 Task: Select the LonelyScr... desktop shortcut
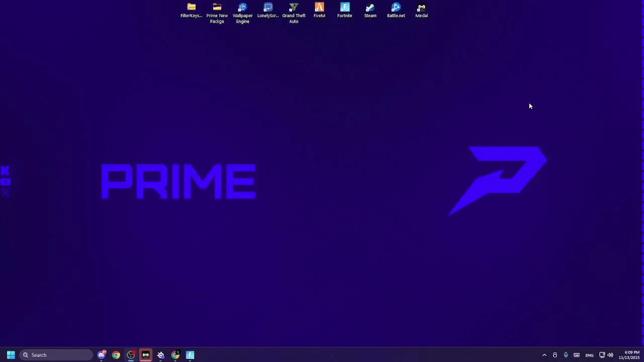coord(268,11)
